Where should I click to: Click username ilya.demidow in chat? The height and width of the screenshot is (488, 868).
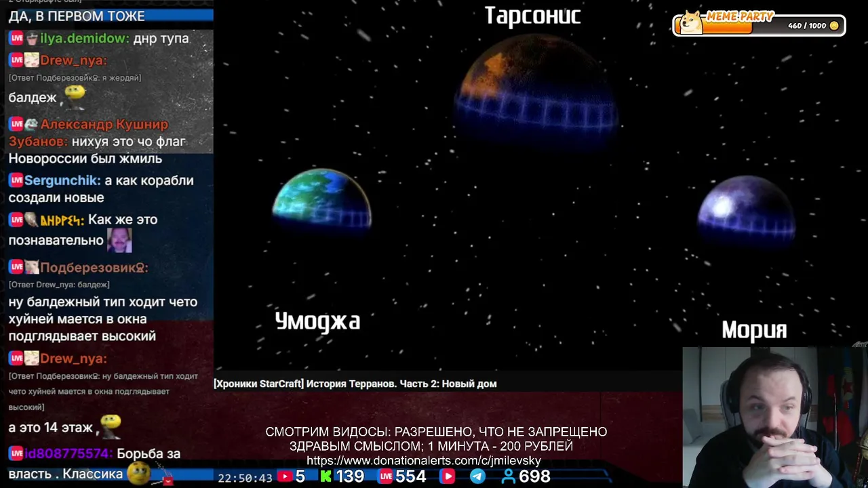pyautogui.click(x=84, y=39)
